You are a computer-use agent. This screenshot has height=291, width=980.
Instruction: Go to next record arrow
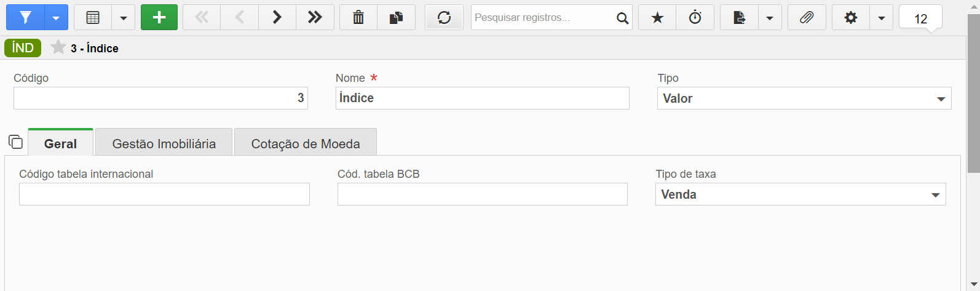pos(277,18)
